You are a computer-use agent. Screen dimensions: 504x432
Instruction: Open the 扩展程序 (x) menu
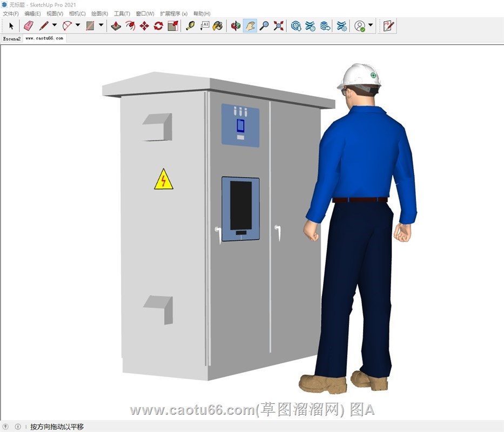(173, 13)
